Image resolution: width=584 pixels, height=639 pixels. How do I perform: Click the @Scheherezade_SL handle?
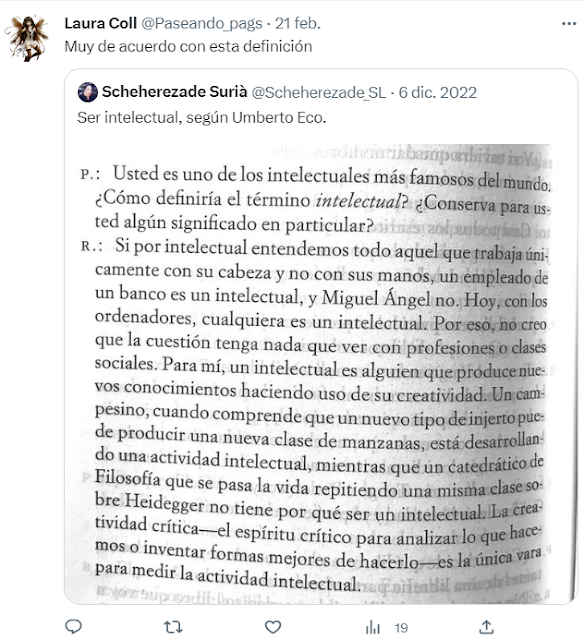coord(319,93)
